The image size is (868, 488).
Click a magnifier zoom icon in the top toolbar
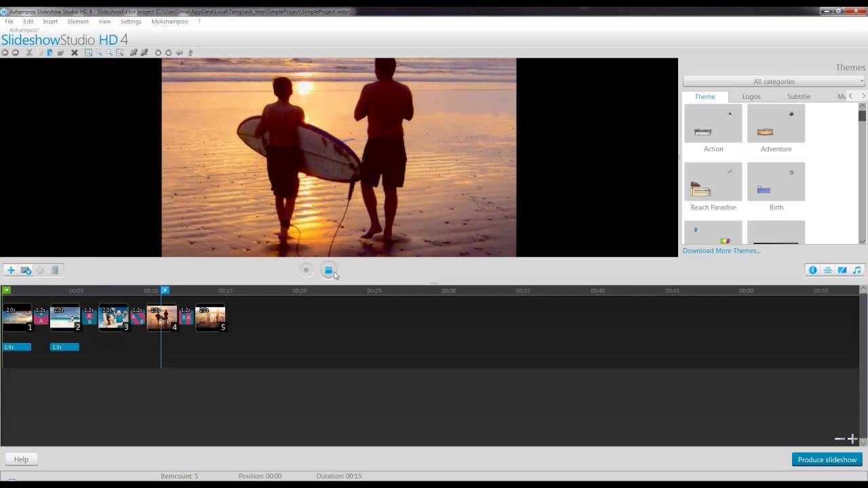tap(98, 52)
